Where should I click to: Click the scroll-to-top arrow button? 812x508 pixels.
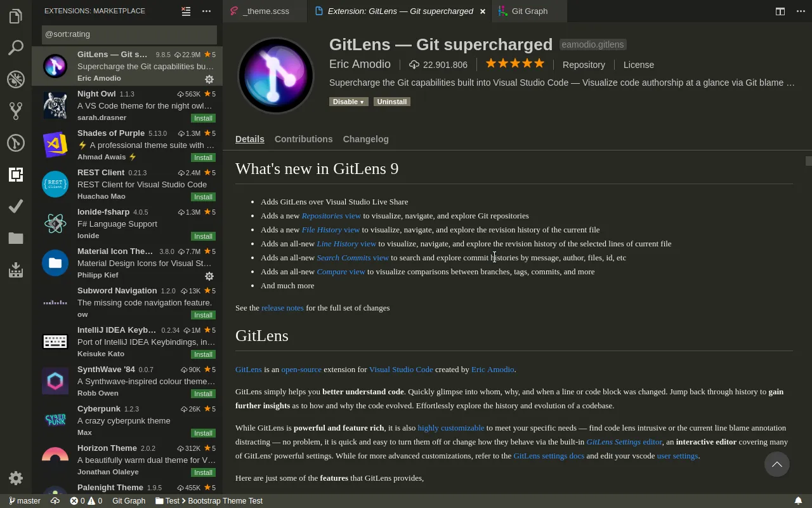pos(776,464)
